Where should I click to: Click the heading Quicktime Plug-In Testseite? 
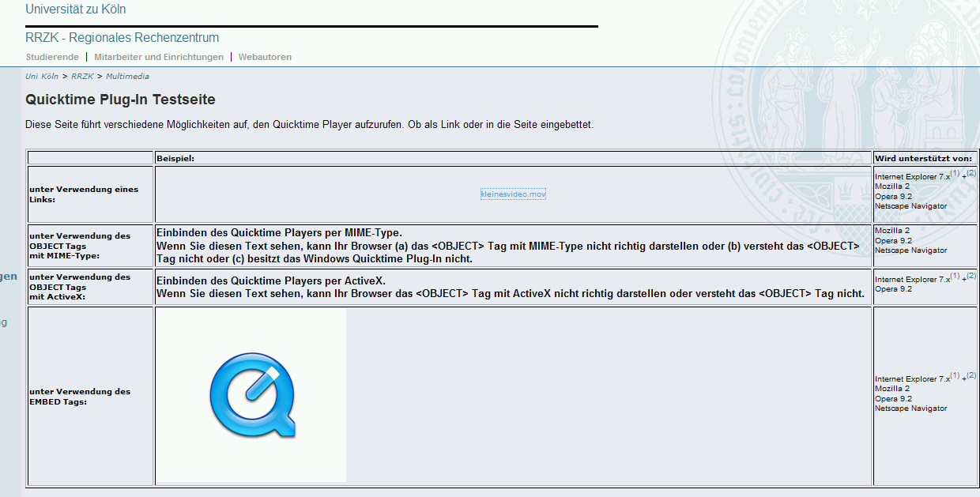coord(120,100)
